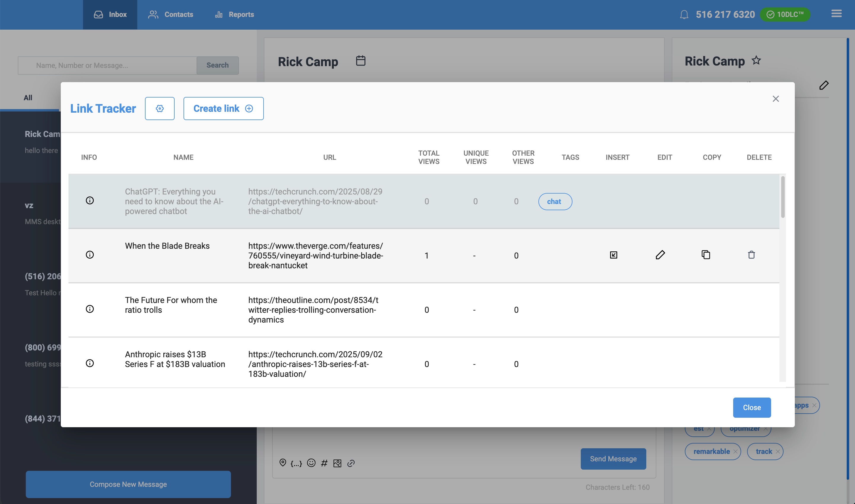Insert location pin in message composer
Viewport: 855px width, 504px height.
pos(283,462)
